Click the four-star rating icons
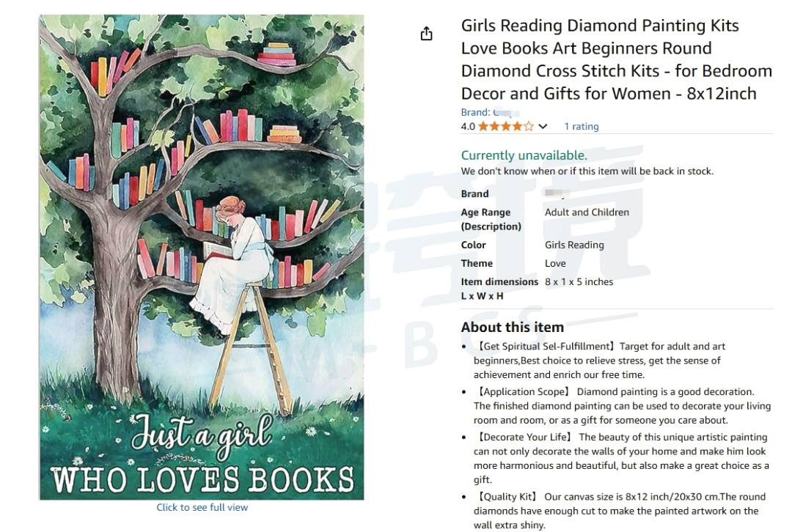This screenshot has height=532, width=792. pos(505,126)
